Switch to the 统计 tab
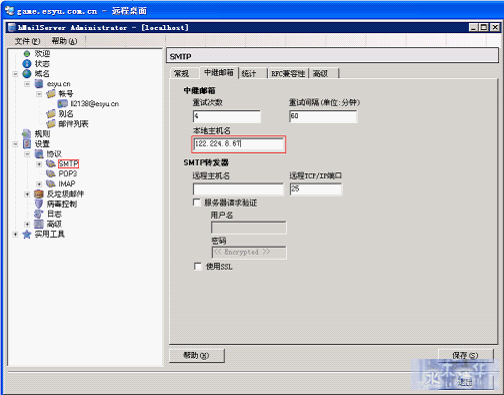This screenshot has height=395, width=504. 253,73
